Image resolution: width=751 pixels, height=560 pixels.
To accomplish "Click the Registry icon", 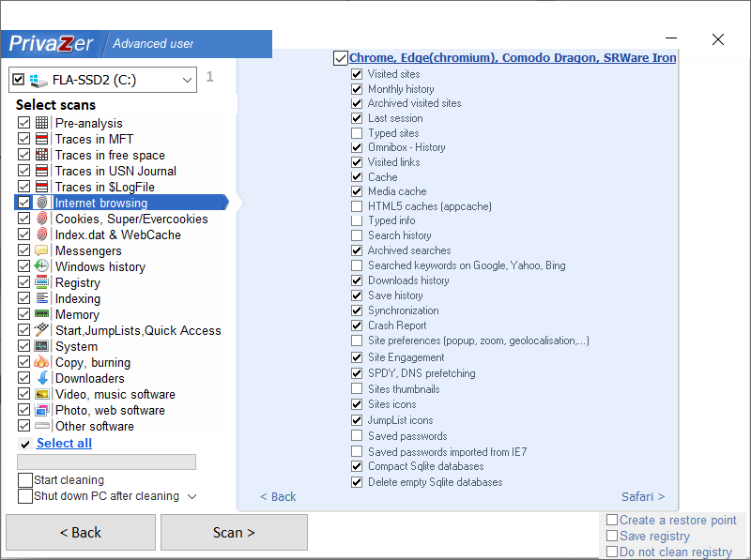I will tap(41, 282).
